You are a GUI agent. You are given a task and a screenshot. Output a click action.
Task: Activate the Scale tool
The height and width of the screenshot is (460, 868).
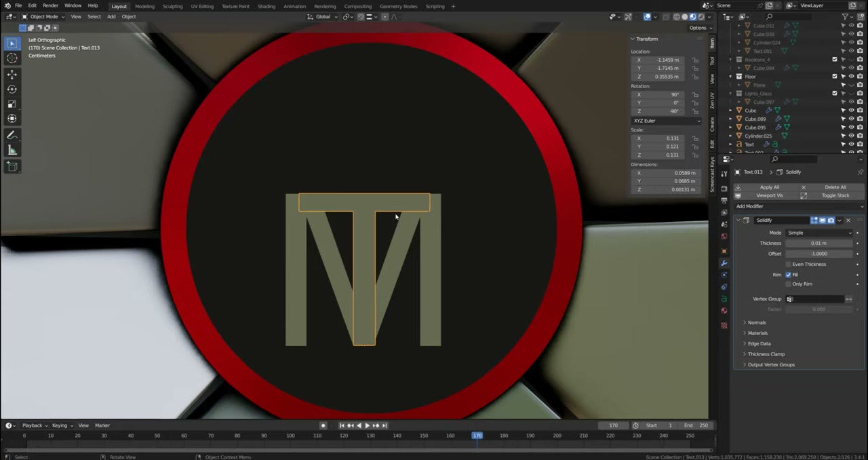point(12,104)
